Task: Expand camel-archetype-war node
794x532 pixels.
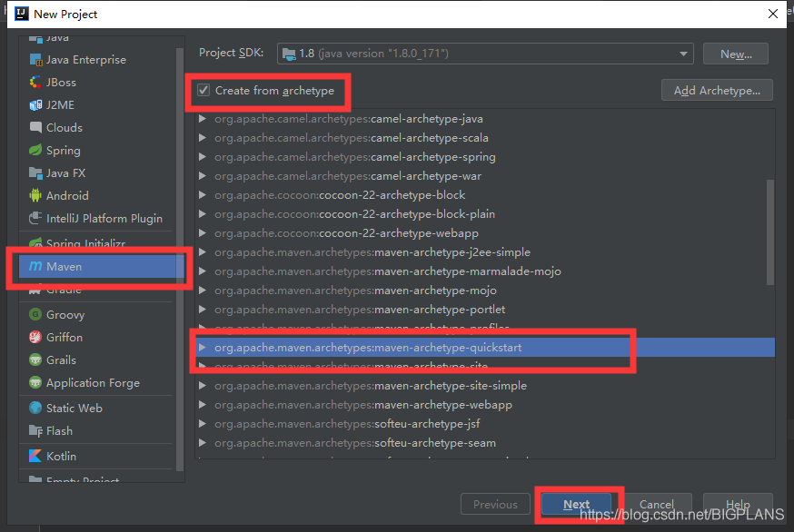Action: [203, 175]
